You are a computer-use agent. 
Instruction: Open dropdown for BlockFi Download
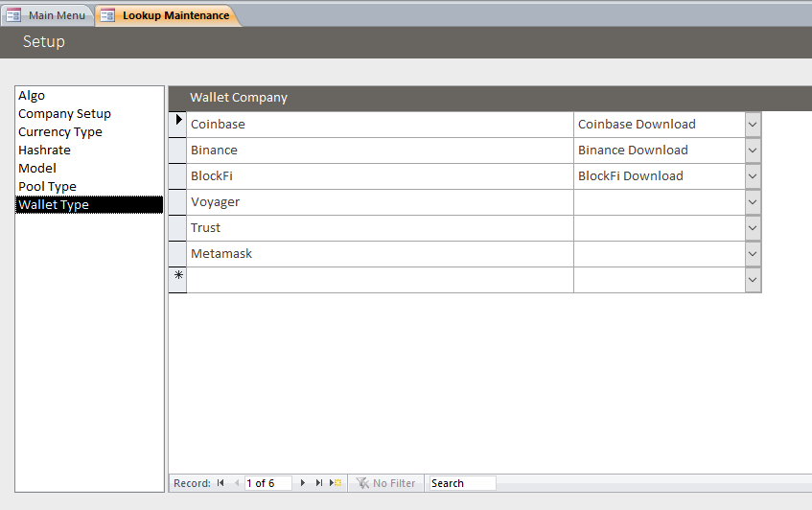pos(753,176)
